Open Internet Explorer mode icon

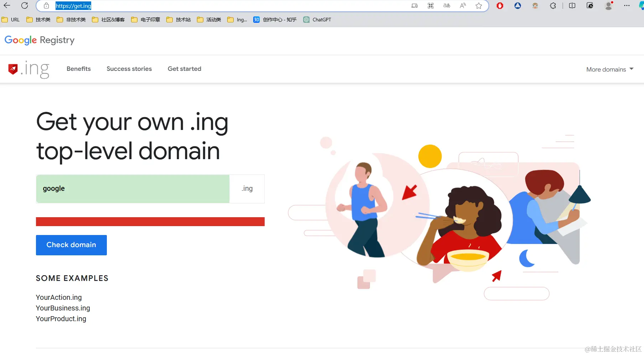tap(590, 6)
